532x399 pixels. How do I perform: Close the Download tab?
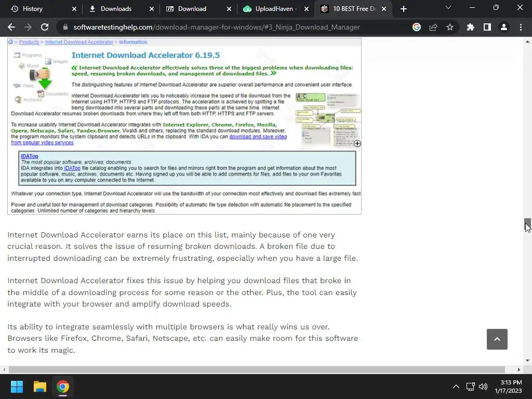(229, 9)
